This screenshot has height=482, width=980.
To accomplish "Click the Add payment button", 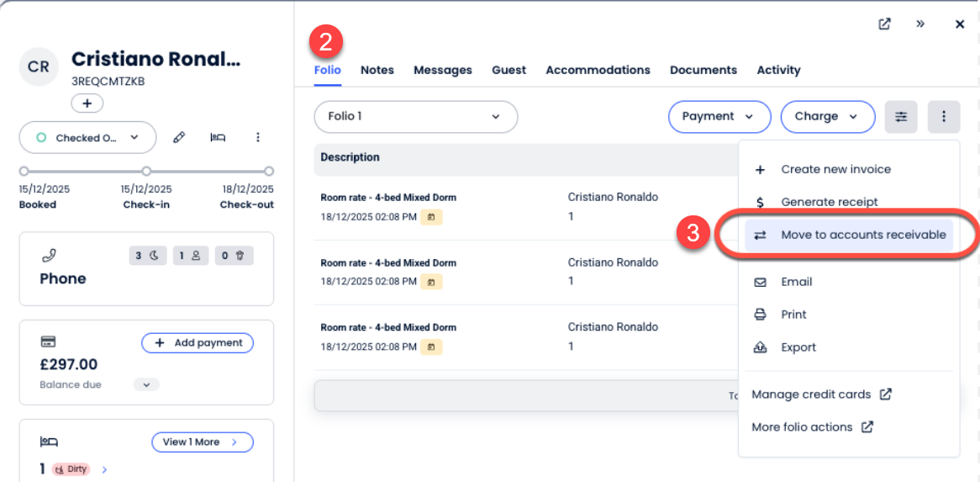I will [198, 343].
